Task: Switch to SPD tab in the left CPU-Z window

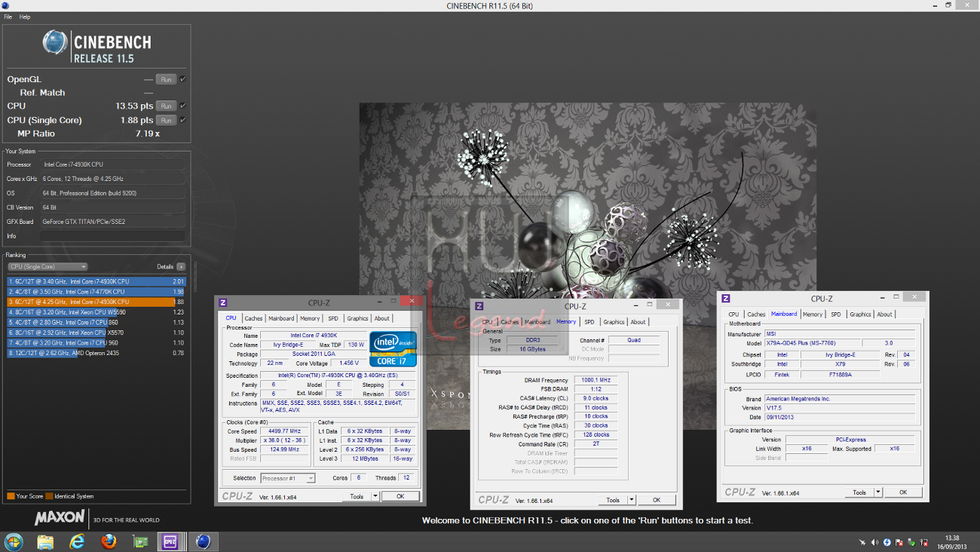Action: pyautogui.click(x=332, y=318)
